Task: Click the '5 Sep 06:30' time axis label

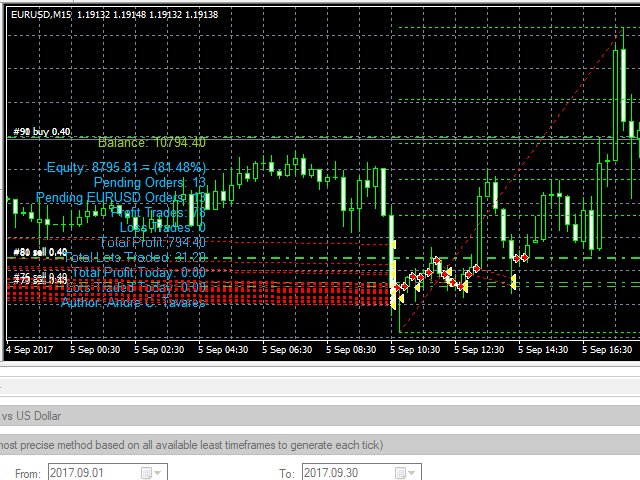Action: (287, 350)
